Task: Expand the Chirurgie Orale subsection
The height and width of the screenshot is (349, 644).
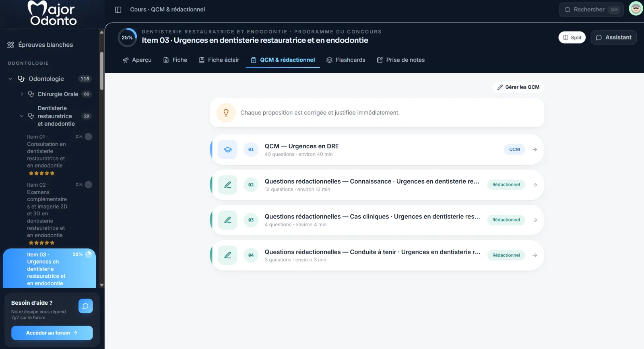Action: coord(22,94)
